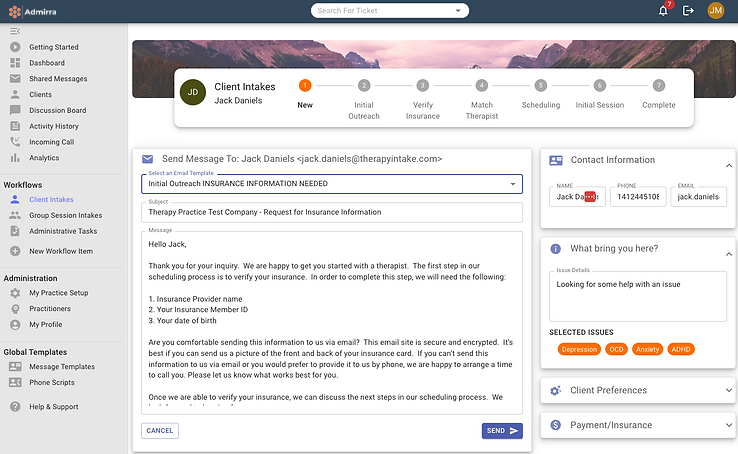Click the Group Session Intakes icon
This screenshot has width=738, height=454.
pyautogui.click(x=15, y=215)
